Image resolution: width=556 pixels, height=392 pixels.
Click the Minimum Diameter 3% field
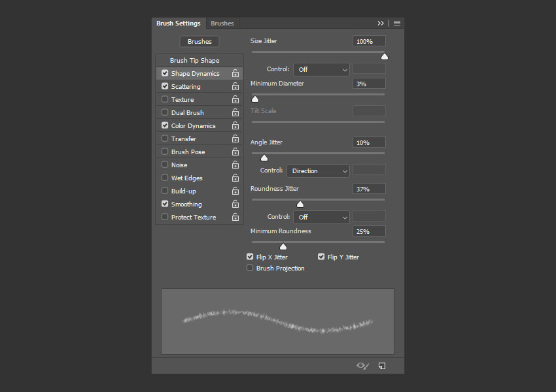click(369, 84)
